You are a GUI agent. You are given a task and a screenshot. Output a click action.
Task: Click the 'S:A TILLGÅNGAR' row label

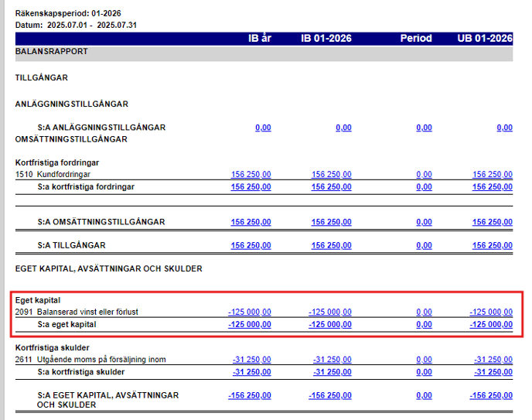(x=71, y=245)
